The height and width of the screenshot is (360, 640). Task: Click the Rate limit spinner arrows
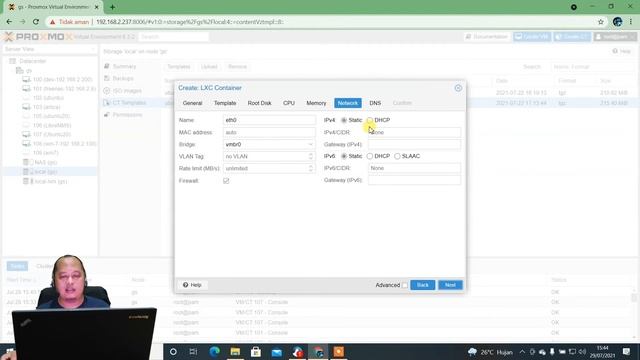311,168
